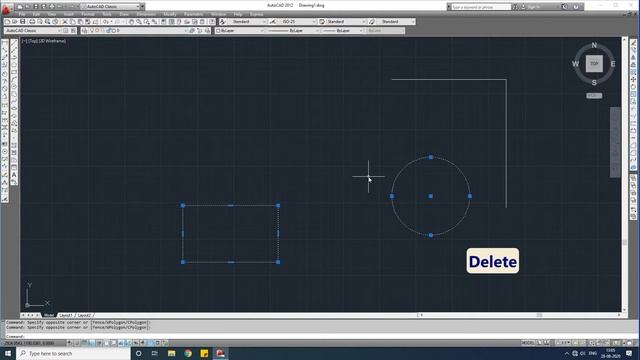Open the Multileader Style Standard dropdown
This screenshot has width=640, height=360.
coord(396,22)
